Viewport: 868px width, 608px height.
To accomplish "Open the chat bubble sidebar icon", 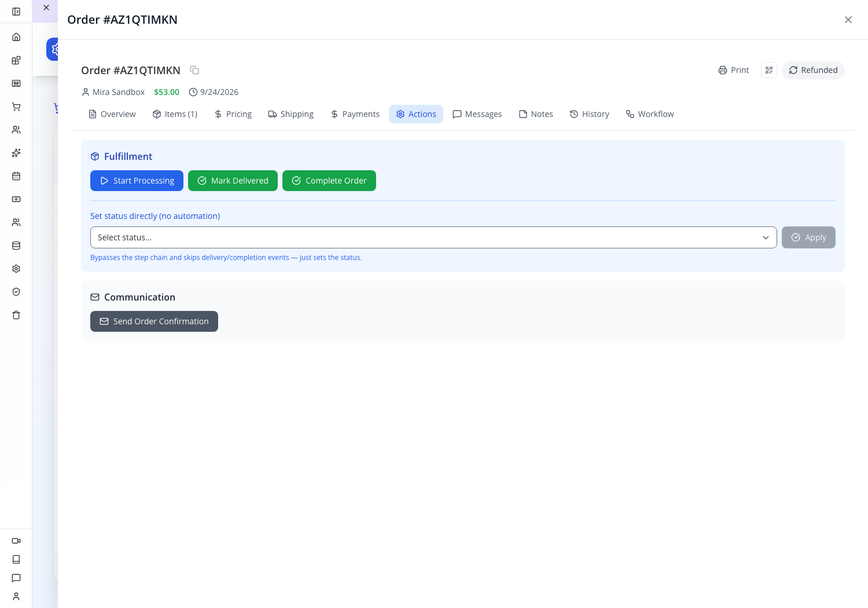I will (x=16, y=578).
